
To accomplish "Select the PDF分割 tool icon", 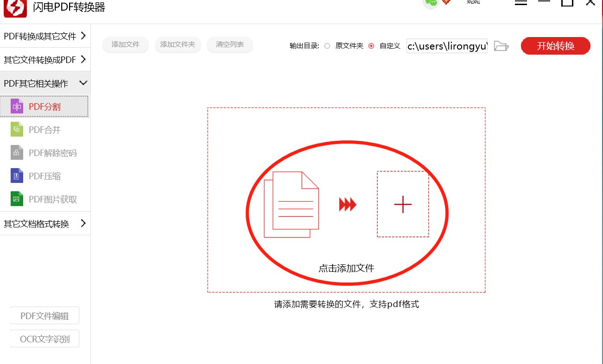I will click(x=17, y=106).
